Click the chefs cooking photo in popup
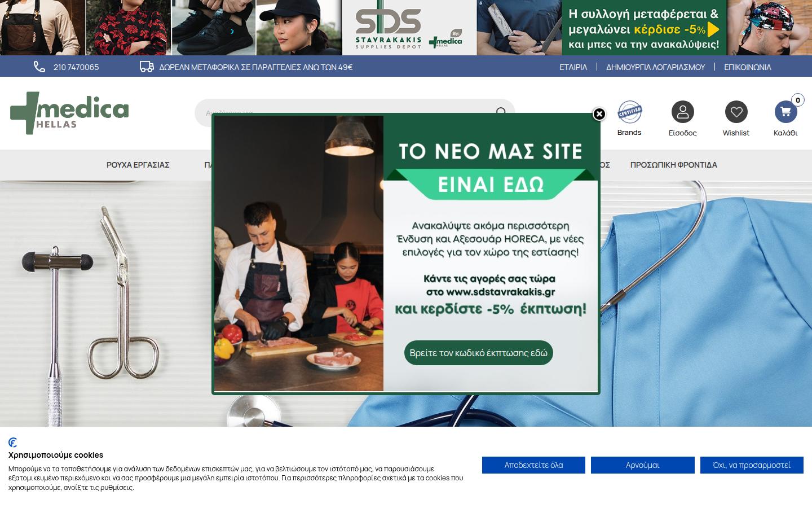This screenshot has height=508, width=812. 299,253
